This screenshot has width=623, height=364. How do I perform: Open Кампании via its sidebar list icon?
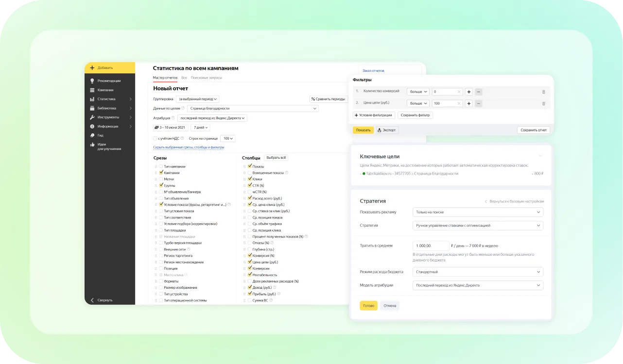(92, 90)
